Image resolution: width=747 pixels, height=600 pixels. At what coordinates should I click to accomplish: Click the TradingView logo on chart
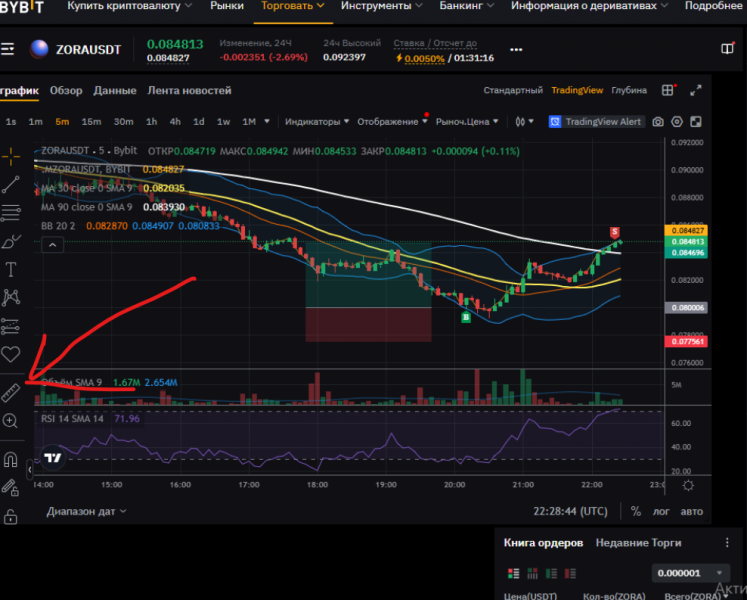[x=52, y=458]
